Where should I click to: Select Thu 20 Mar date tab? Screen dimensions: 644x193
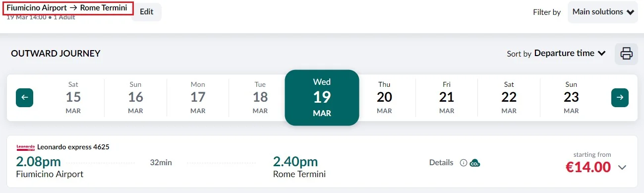point(384,98)
